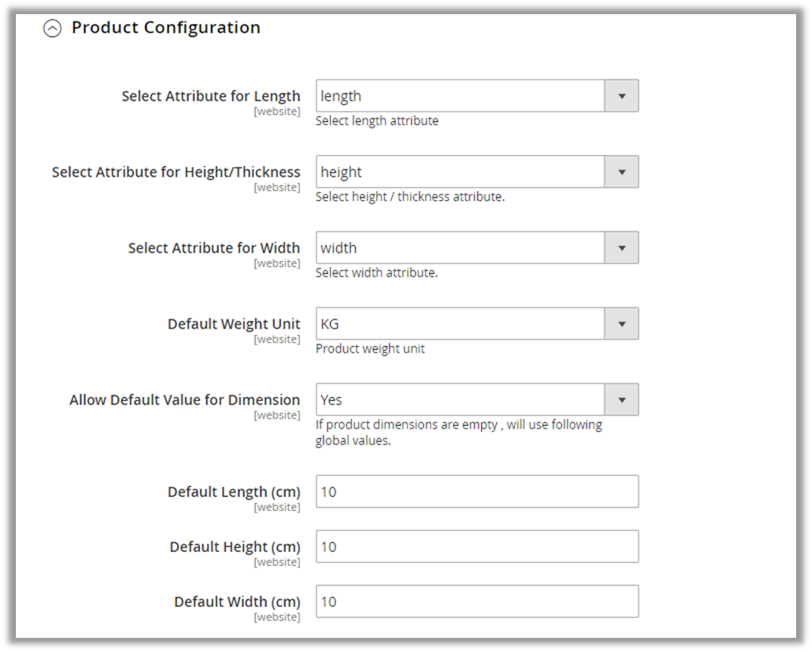Click the 'Select Attribute for Length' label
The width and height of the screenshot is (812, 652).
[x=211, y=96]
